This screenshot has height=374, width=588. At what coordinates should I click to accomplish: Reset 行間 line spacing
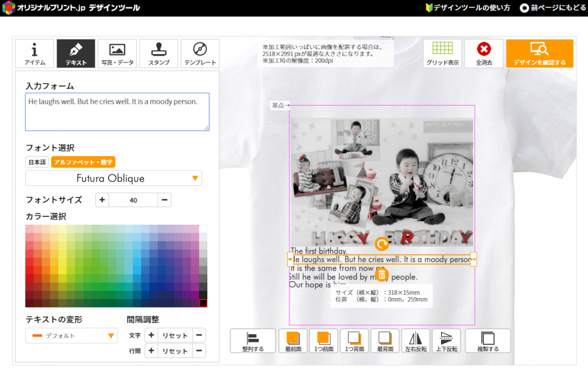[x=175, y=350]
